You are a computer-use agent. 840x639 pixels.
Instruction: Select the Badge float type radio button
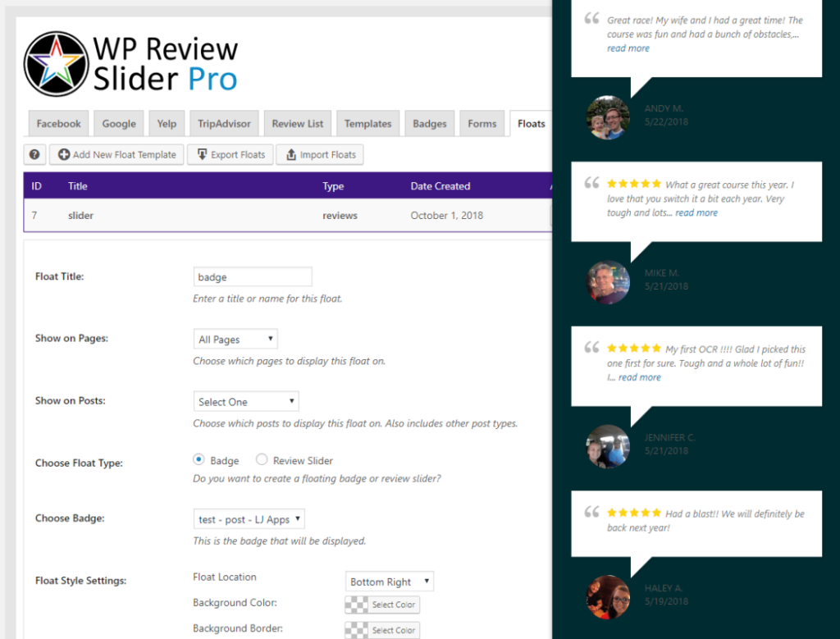pyautogui.click(x=199, y=459)
